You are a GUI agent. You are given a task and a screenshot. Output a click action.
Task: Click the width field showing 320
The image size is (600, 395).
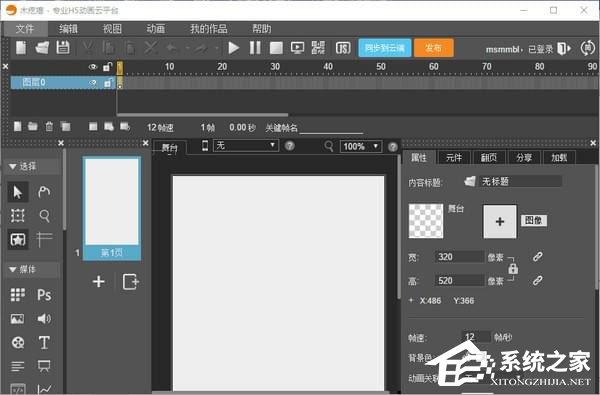460,257
